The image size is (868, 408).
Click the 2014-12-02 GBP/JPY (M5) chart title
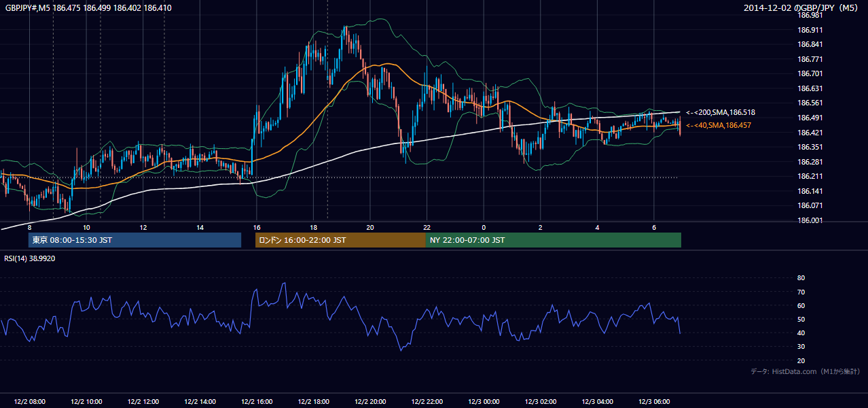click(802, 8)
